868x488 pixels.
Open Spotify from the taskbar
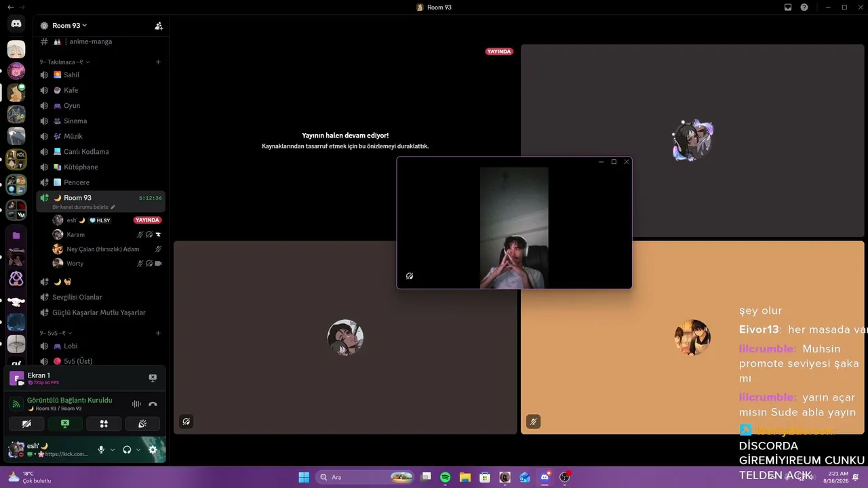[446, 477]
